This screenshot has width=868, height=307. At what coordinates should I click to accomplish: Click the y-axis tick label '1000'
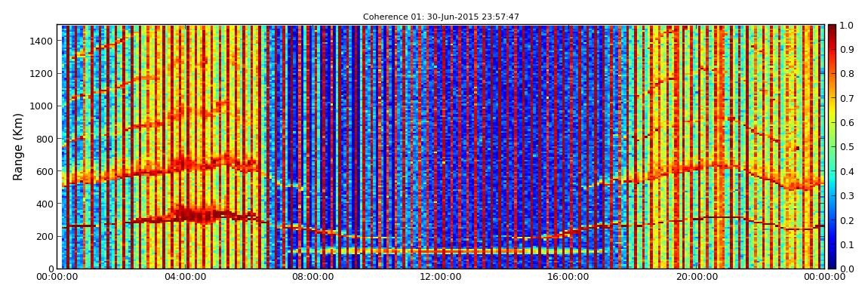click(x=42, y=106)
